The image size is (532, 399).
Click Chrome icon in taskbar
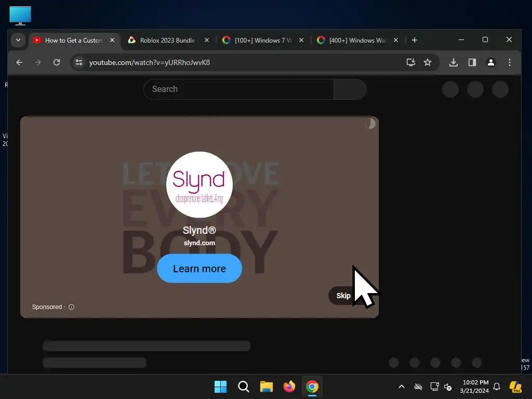pyautogui.click(x=312, y=387)
